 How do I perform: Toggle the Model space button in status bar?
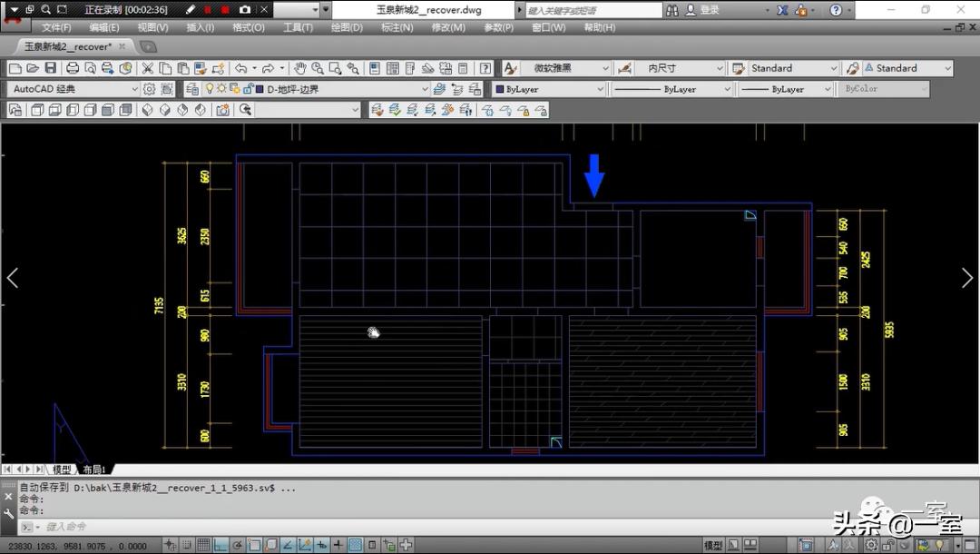(x=714, y=545)
